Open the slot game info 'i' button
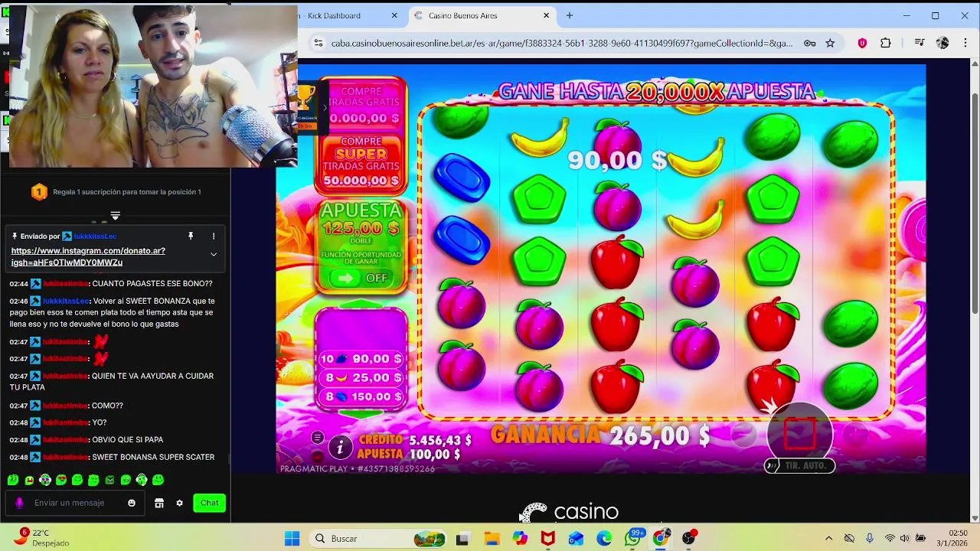The width and height of the screenshot is (980, 551). 340,446
